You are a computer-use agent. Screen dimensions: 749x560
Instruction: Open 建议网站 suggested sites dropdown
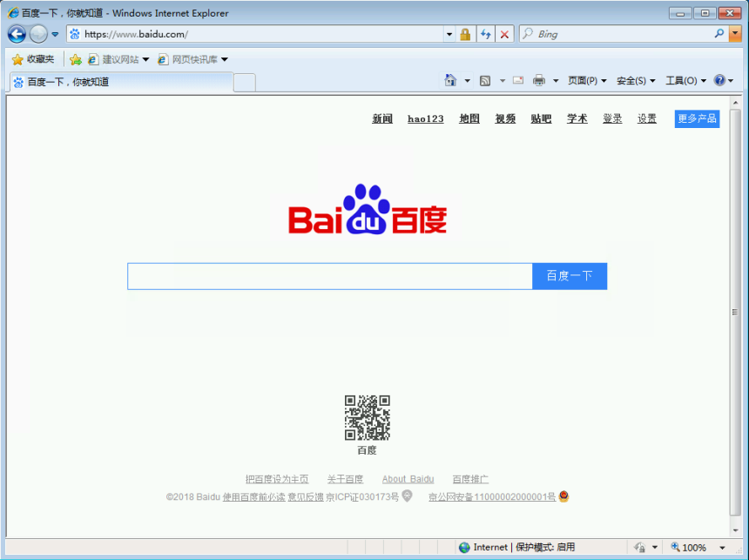pos(118,59)
